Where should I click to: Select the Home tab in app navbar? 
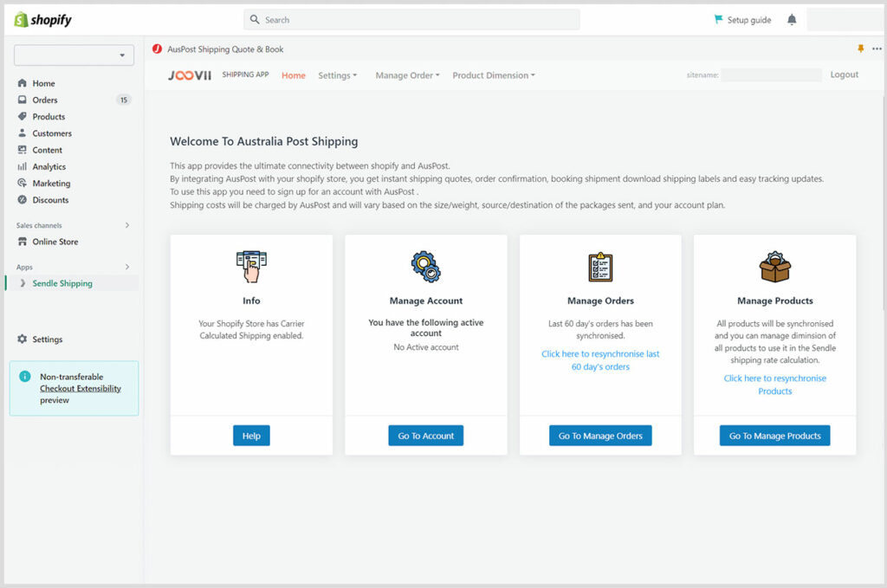point(294,75)
